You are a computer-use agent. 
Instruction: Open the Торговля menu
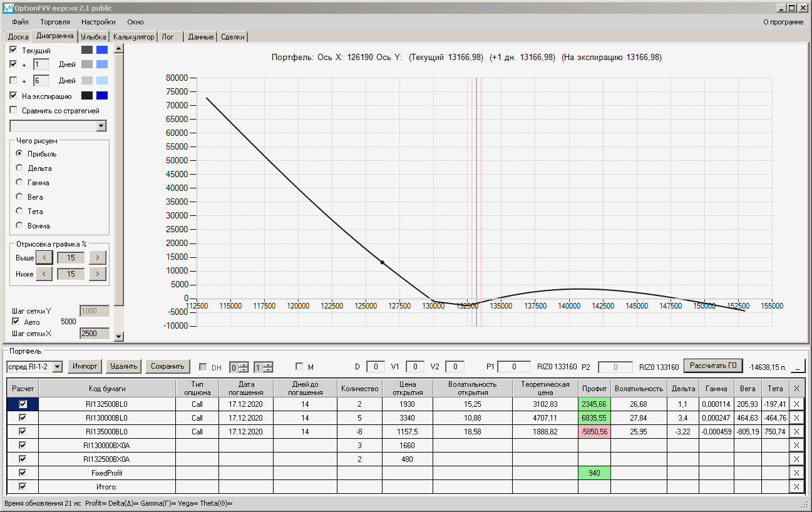[x=55, y=22]
